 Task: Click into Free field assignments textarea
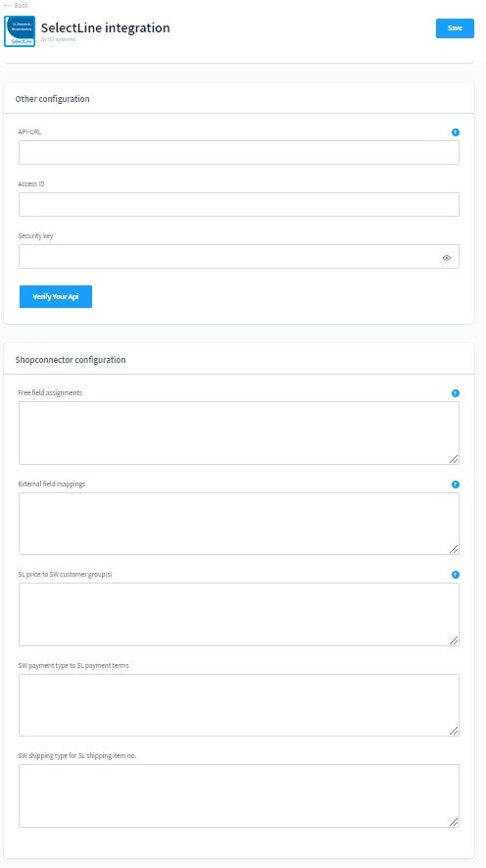tap(239, 433)
